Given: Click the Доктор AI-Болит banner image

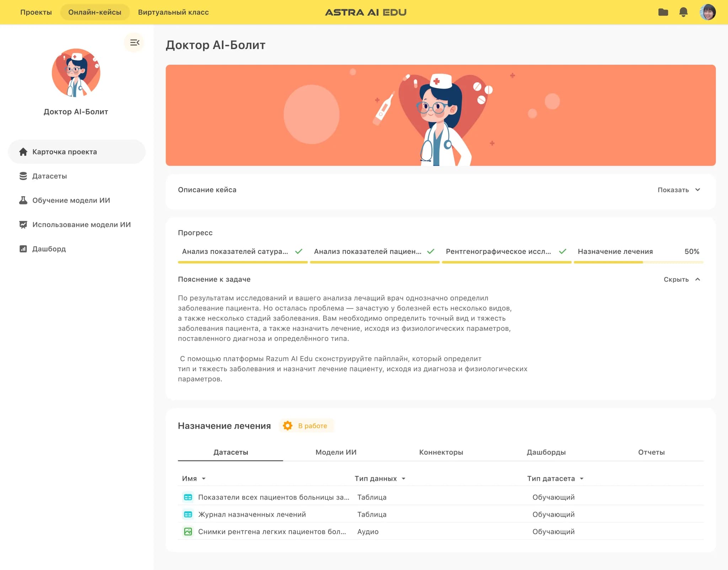Looking at the screenshot, I should [440, 115].
